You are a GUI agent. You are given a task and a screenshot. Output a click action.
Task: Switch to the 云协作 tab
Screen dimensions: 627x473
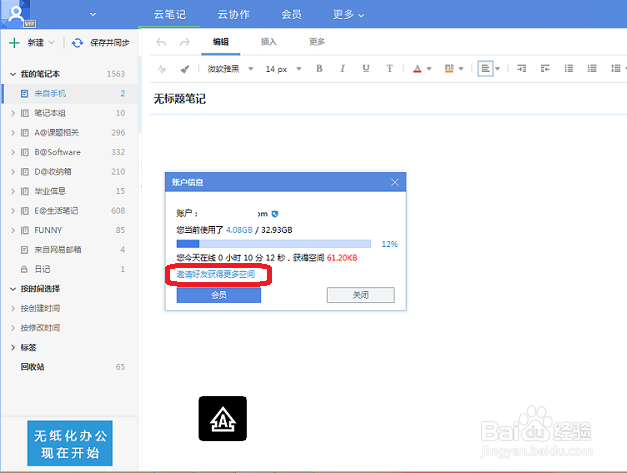click(234, 15)
